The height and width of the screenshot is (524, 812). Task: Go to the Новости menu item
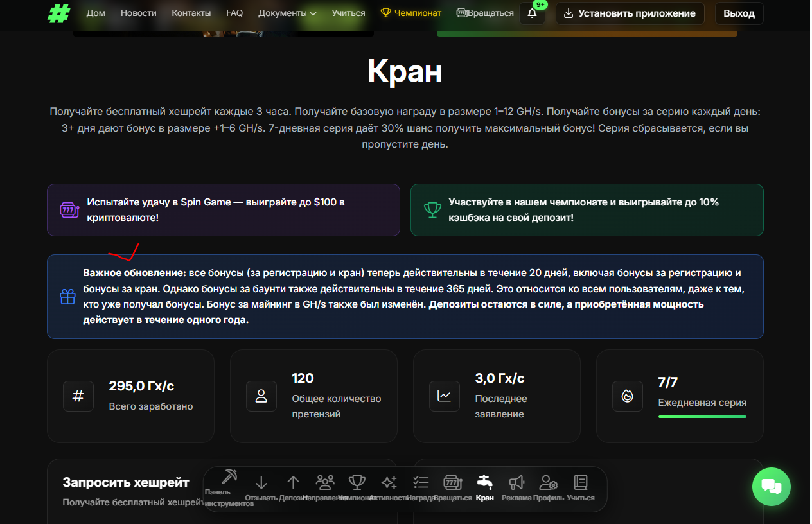(x=138, y=13)
